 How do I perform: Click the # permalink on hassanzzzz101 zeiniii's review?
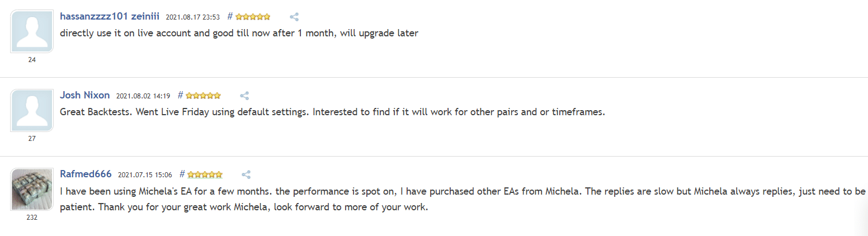pos(230,16)
